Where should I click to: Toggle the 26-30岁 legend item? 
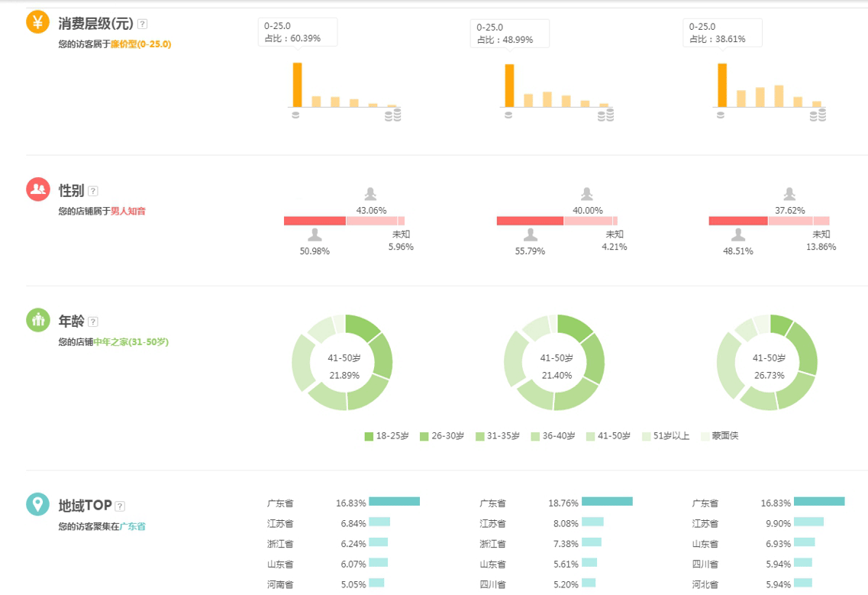coord(441,436)
